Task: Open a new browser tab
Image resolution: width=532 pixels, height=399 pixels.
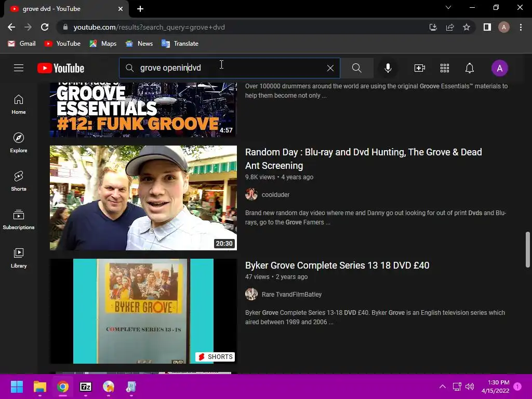Action: 140,9
